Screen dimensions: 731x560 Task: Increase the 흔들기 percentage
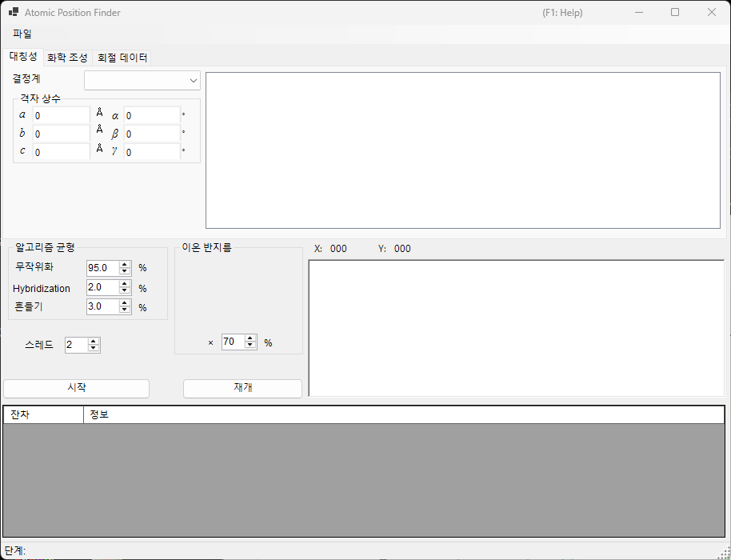[x=125, y=303]
